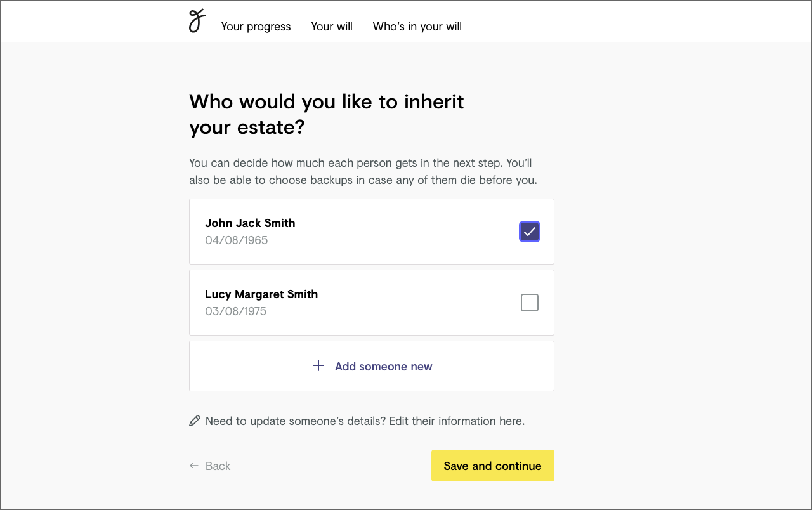Click the pencil edit icon
Image resolution: width=812 pixels, height=510 pixels.
195,421
